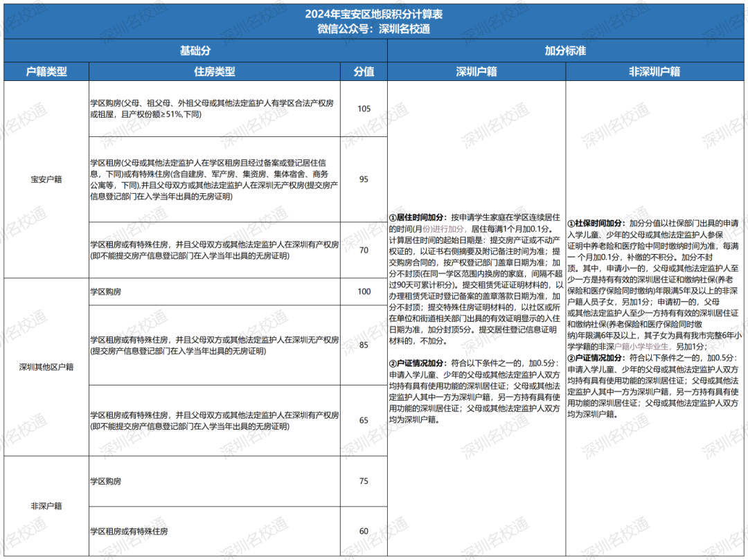748x560 pixels.
Task: Click the score value "95"
Action: [364, 179]
